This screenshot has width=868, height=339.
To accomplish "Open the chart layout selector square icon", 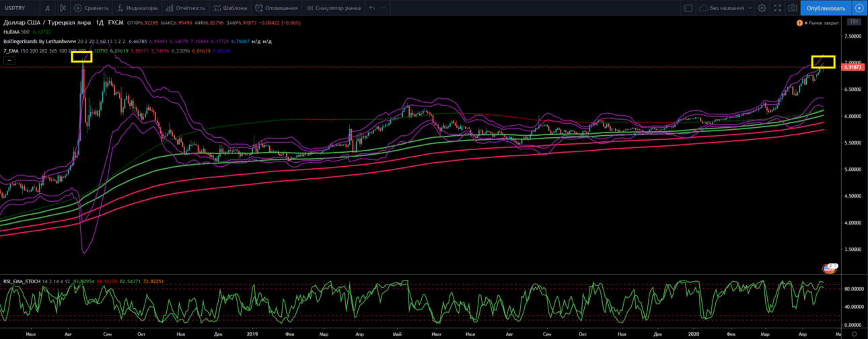I will point(688,8).
